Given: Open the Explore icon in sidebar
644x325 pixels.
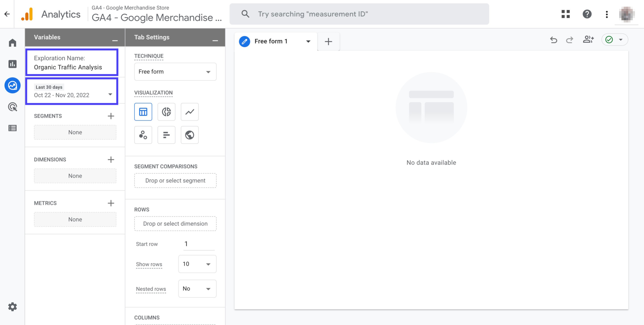Looking at the screenshot, I should pyautogui.click(x=12, y=86).
